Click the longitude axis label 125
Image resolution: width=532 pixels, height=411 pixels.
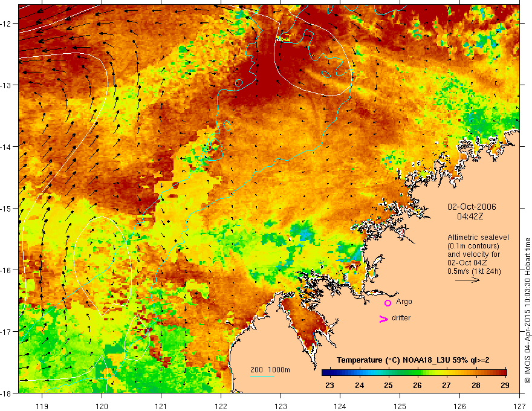click(x=400, y=406)
